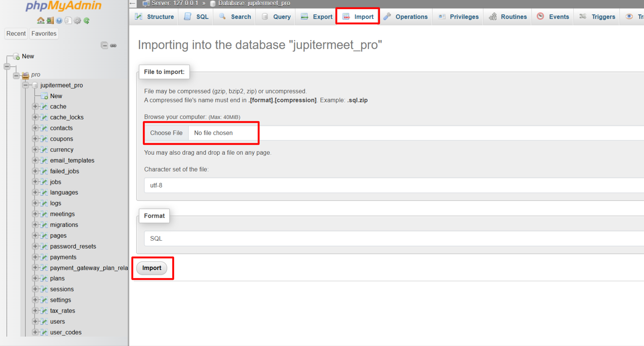Expand the users table node
Image resolution: width=644 pixels, height=346 pixels.
35,321
